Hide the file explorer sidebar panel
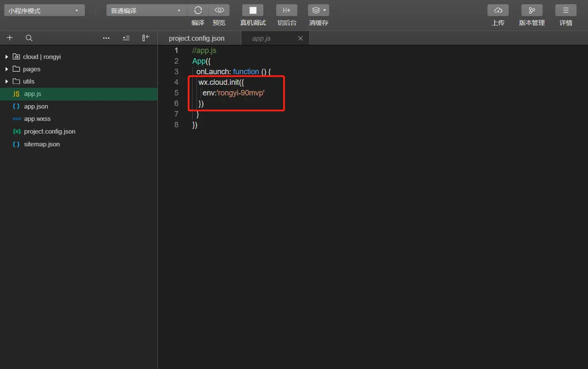 146,38
